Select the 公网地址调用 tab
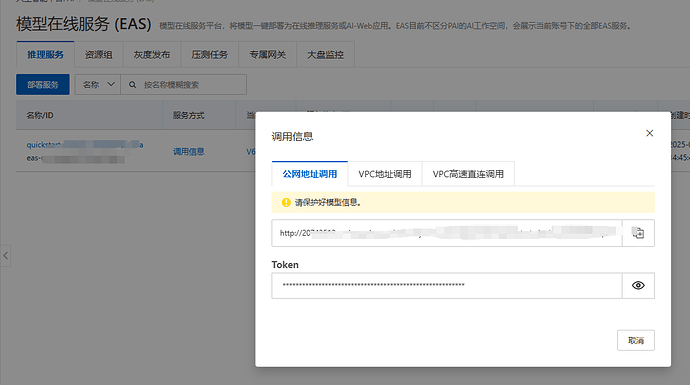This screenshot has height=385, width=690. tap(310, 174)
